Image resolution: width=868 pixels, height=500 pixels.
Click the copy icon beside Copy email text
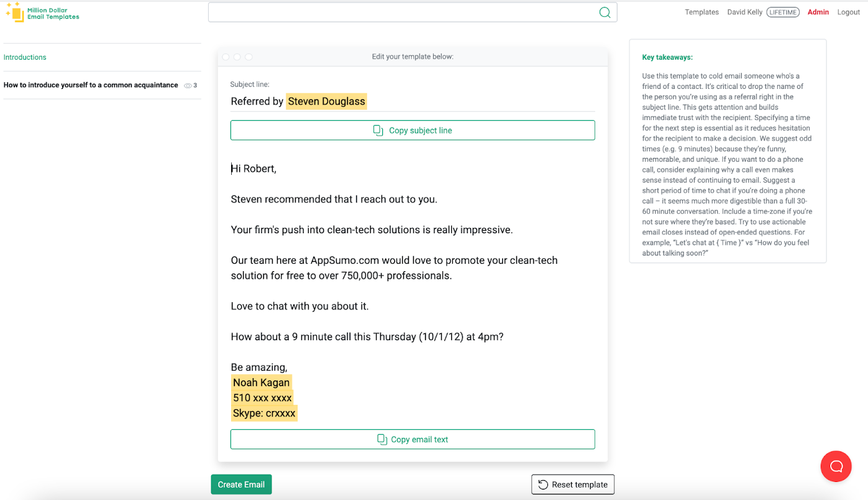coord(382,440)
